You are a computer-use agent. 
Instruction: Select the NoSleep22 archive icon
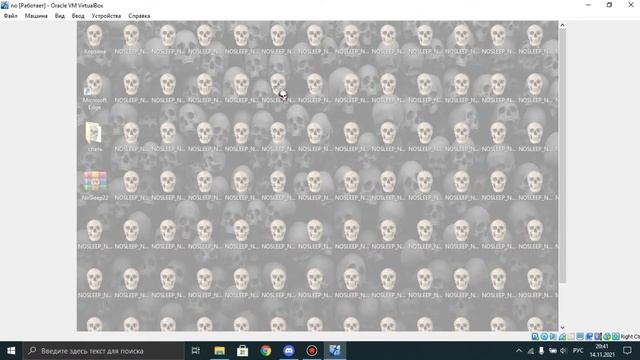[95, 186]
